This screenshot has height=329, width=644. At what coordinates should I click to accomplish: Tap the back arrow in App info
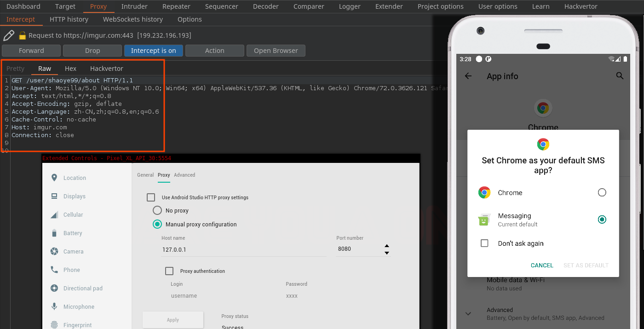(468, 76)
